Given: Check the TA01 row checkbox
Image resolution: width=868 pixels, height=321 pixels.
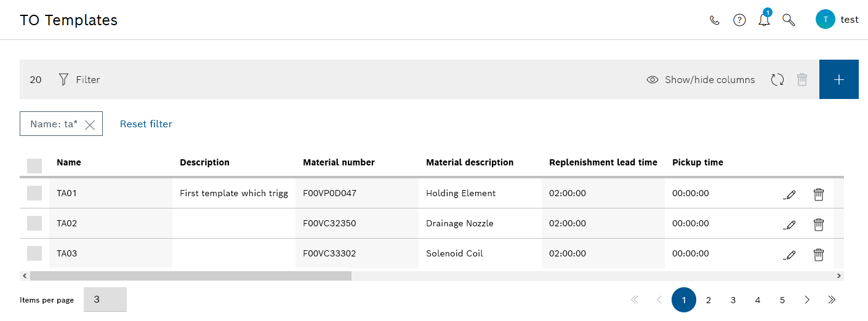Looking at the screenshot, I should [x=34, y=193].
